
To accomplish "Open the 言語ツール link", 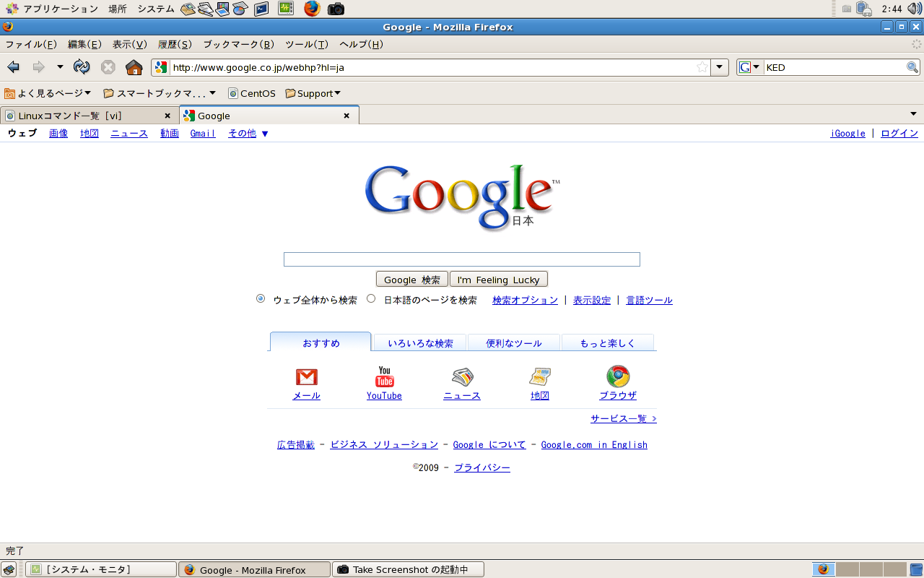I will point(650,300).
